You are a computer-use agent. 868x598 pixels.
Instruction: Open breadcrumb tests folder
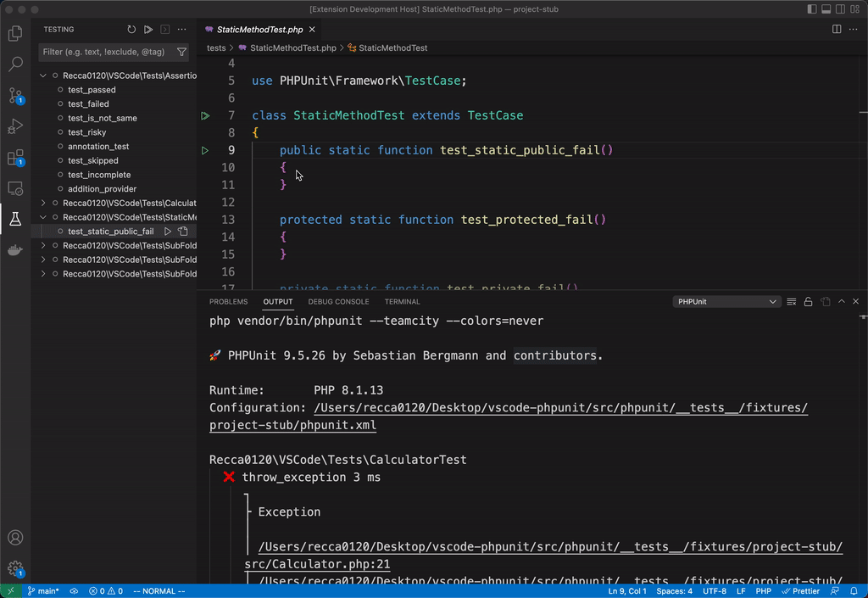[x=216, y=48]
